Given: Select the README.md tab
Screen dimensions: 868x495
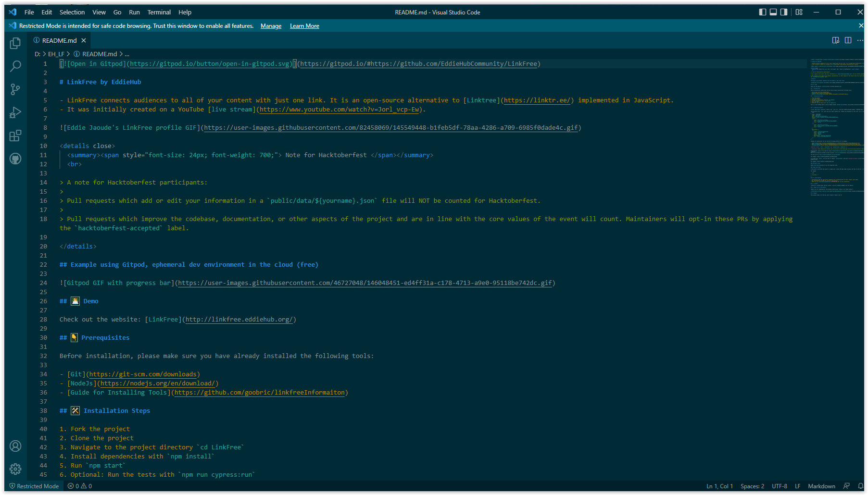Looking at the screenshot, I should point(58,40).
